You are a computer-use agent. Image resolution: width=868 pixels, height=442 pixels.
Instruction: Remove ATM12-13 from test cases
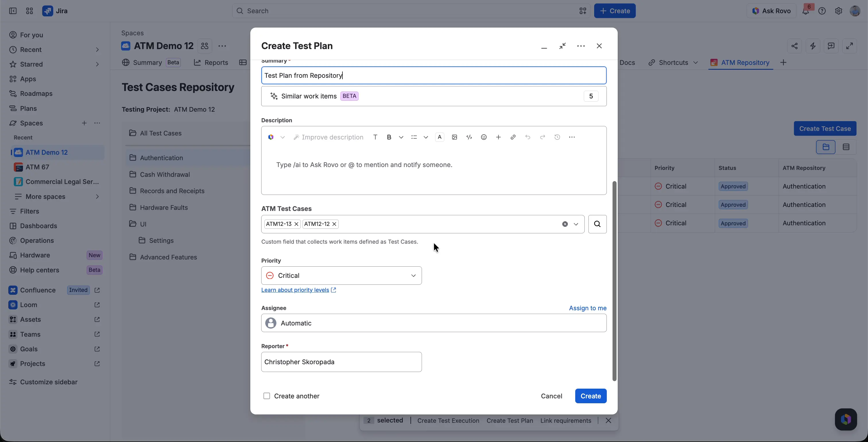297,224
